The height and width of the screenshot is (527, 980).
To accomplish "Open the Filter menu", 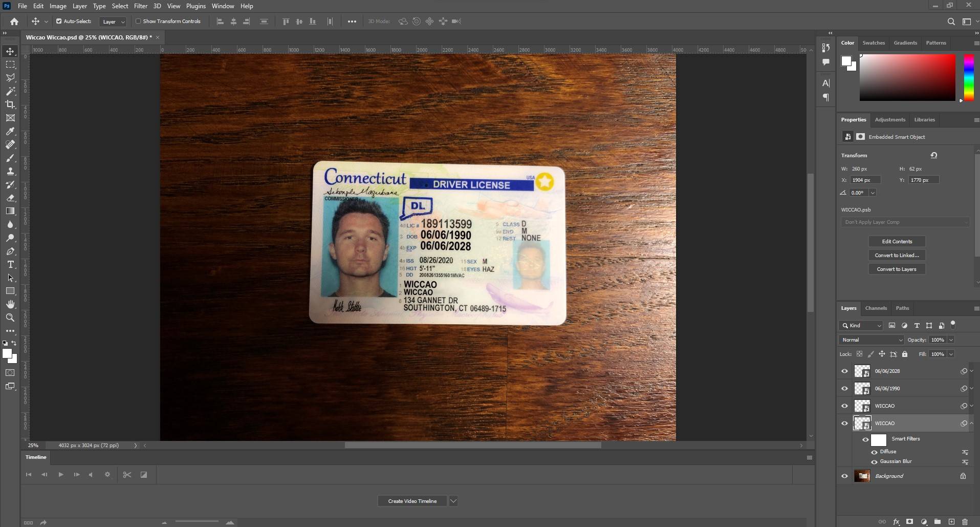I will 141,6.
